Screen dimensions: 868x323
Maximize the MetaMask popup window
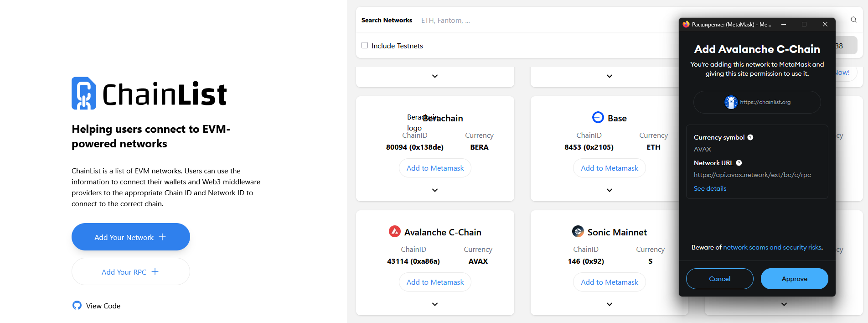[804, 24]
